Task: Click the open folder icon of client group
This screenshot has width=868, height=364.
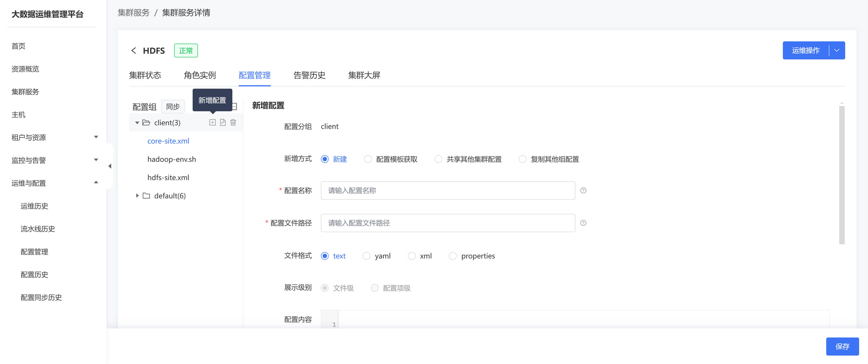Action: pos(146,122)
